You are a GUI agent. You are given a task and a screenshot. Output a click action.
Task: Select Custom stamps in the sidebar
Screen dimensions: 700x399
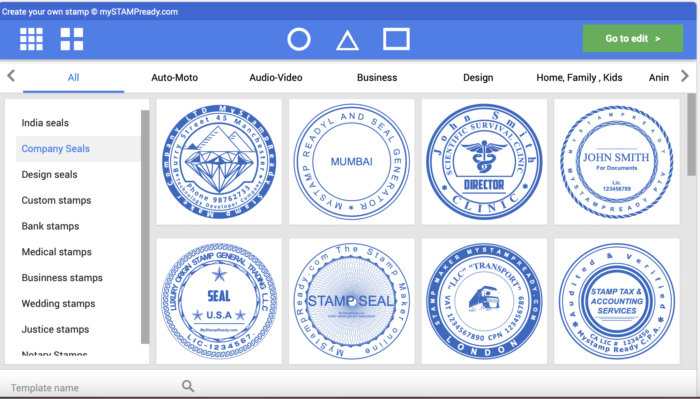78,200
